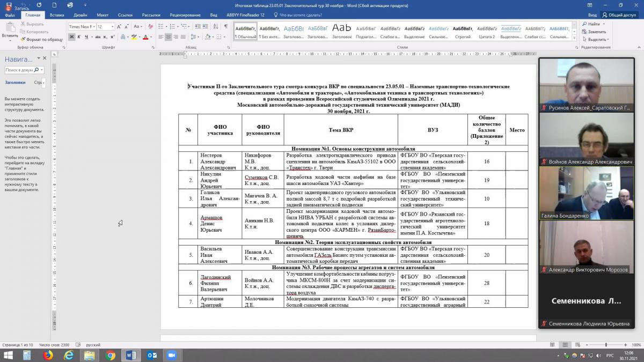The width and height of the screenshot is (644, 362).
Task: Click the Cut (Вырезать) command
Action: pyautogui.click(x=32, y=24)
